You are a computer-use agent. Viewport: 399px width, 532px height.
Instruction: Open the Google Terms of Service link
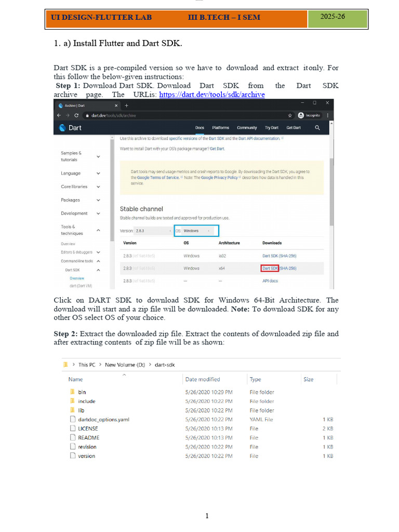click(x=158, y=178)
